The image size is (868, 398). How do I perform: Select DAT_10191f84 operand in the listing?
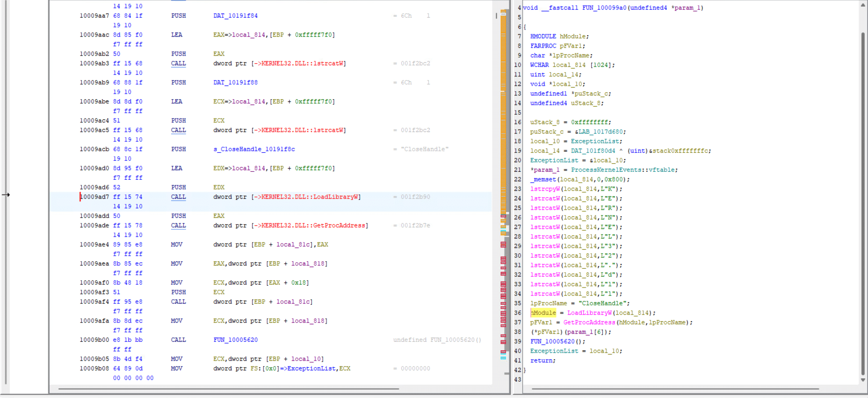pyautogui.click(x=236, y=16)
